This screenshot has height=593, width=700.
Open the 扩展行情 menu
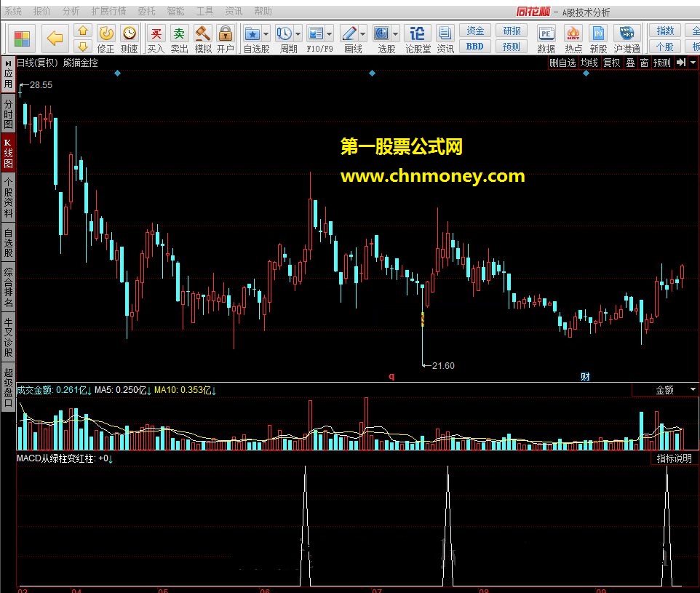(x=108, y=11)
